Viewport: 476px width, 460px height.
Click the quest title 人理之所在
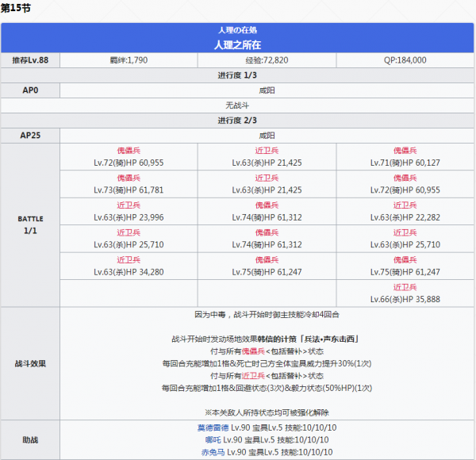[x=237, y=45]
